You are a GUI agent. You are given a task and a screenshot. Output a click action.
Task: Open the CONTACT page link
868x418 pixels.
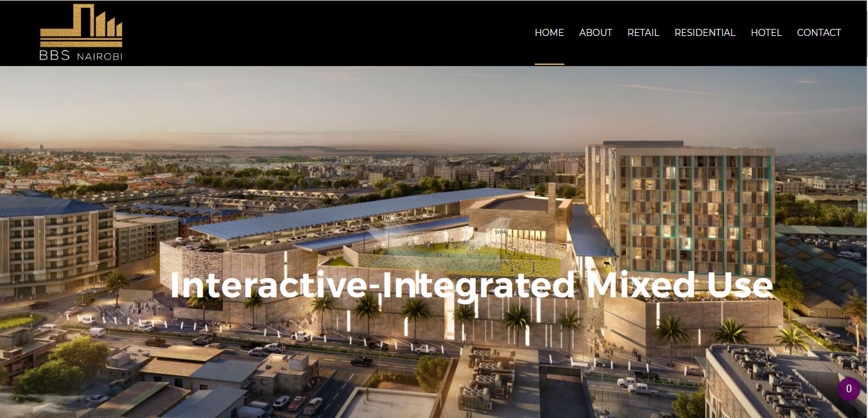819,33
